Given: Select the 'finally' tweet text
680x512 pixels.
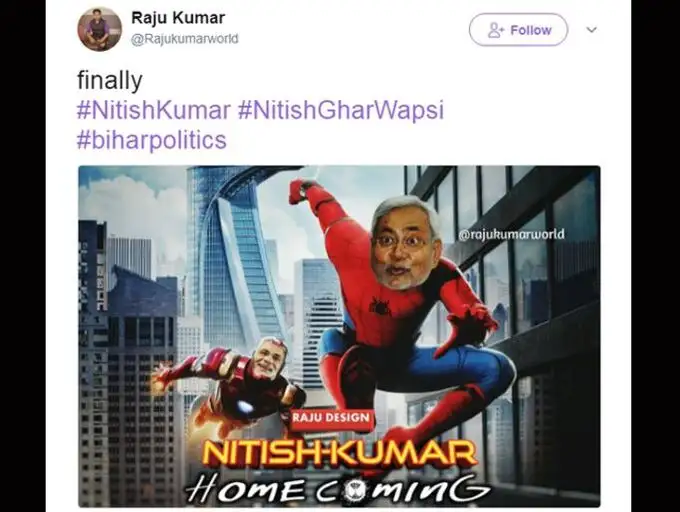Looking at the screenshot, I should point(110,81).
